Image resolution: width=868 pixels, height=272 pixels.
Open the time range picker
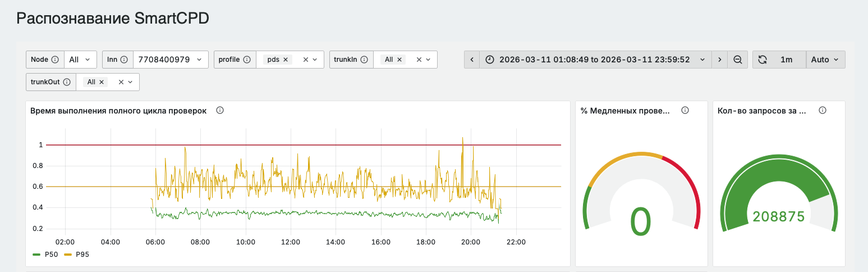(x=595, y=60)
